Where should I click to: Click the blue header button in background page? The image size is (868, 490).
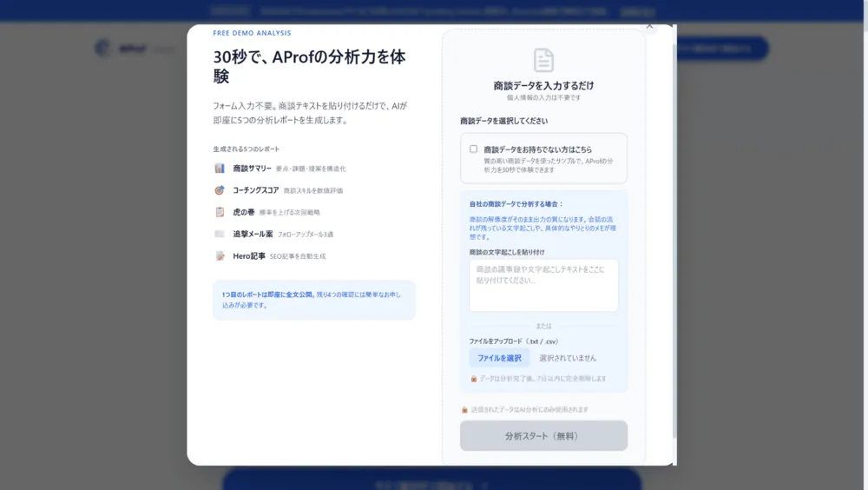coord(721,49)
